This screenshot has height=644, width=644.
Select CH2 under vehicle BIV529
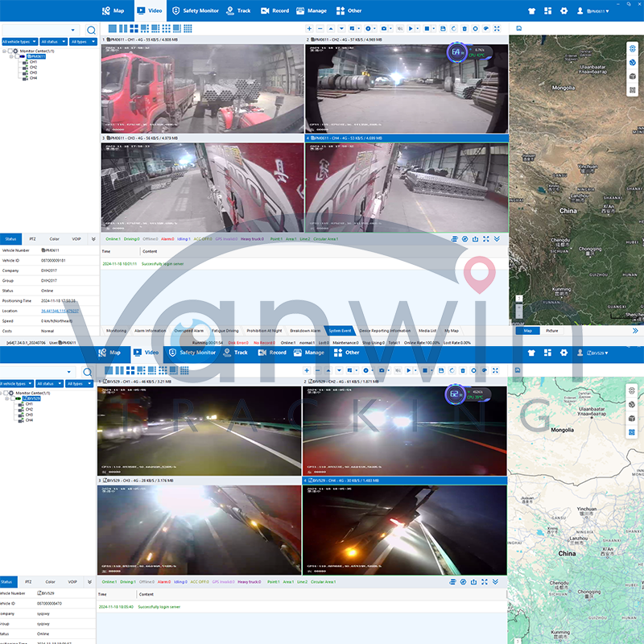tap(29, 410)
